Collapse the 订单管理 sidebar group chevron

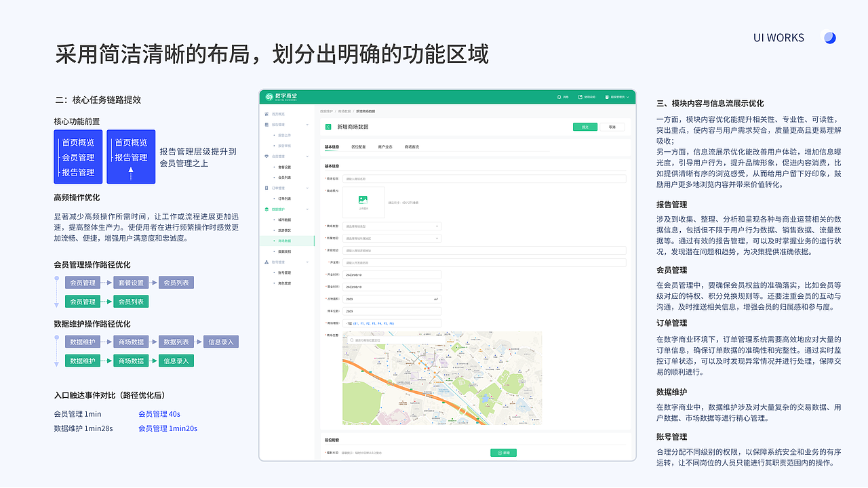[307, 188]
